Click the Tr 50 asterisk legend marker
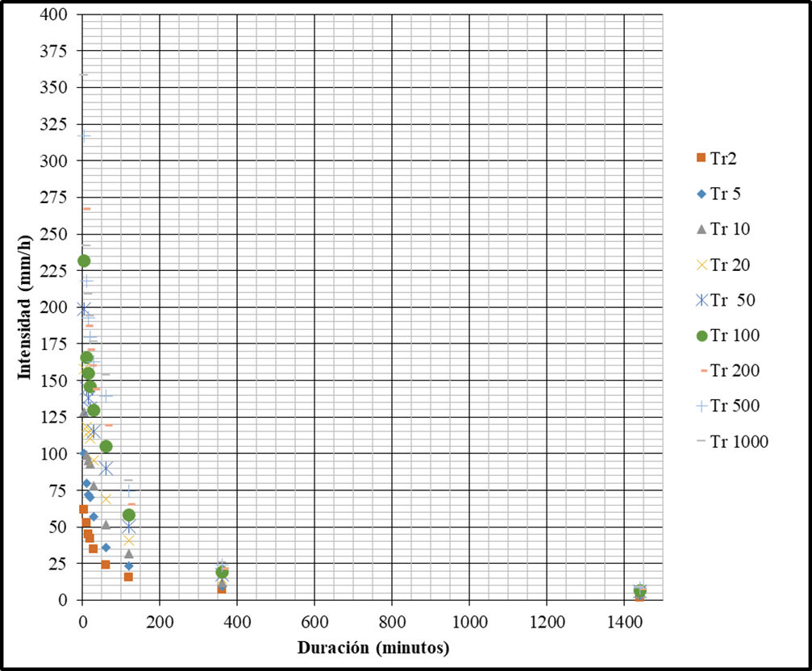Screen dimensions: 812x671 tap(702, 300)
